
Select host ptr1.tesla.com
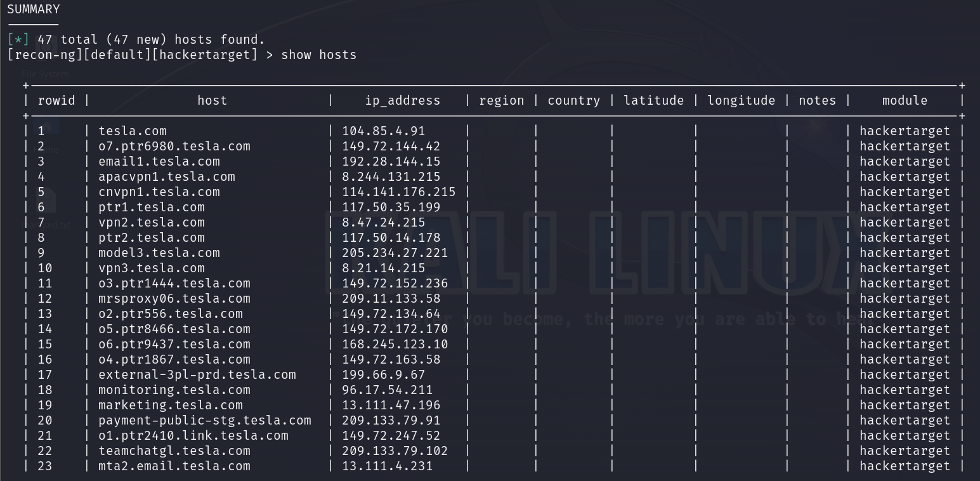152,207
